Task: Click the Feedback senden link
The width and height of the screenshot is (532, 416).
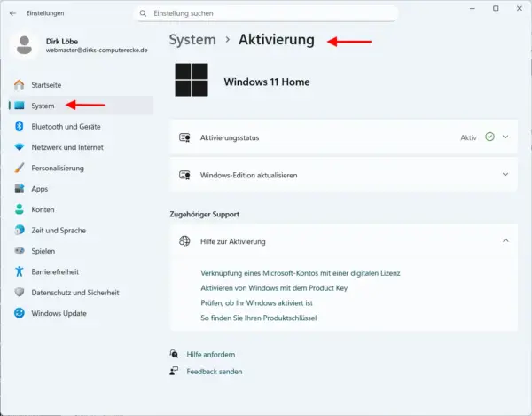Action: [x=215, y=372]
